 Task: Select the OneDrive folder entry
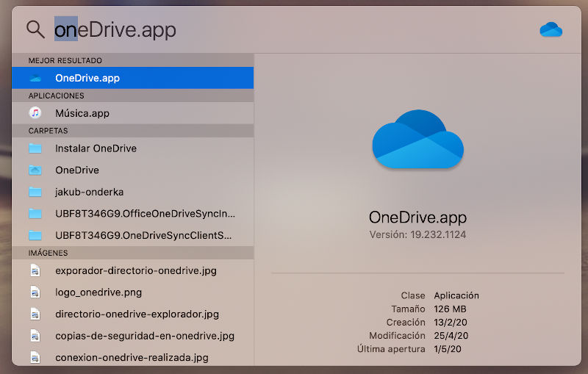coord(133,170)
